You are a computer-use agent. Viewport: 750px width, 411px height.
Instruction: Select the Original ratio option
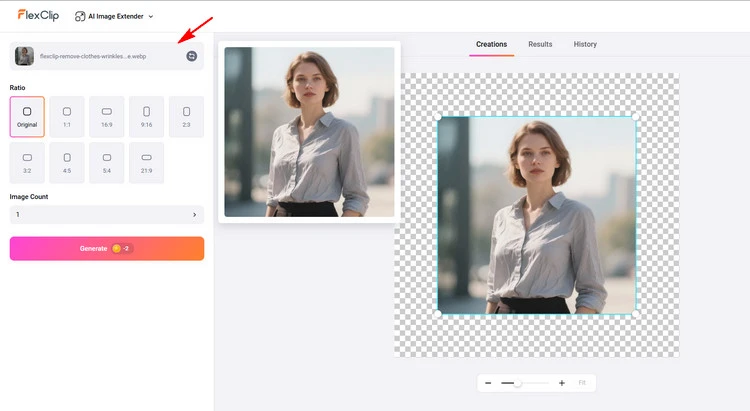click(27, 116)
